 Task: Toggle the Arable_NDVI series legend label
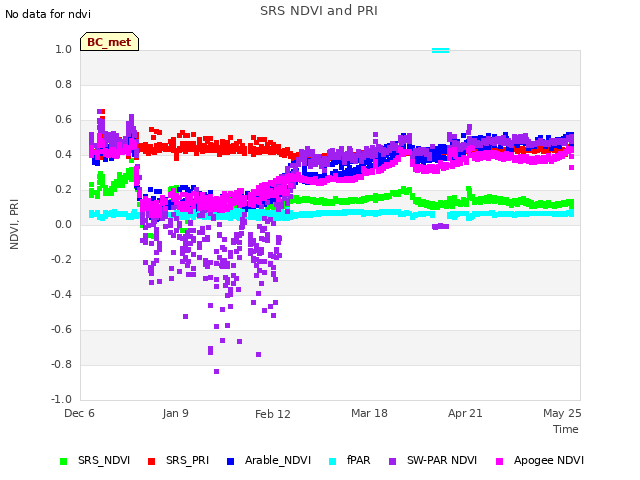pos(278,460)
